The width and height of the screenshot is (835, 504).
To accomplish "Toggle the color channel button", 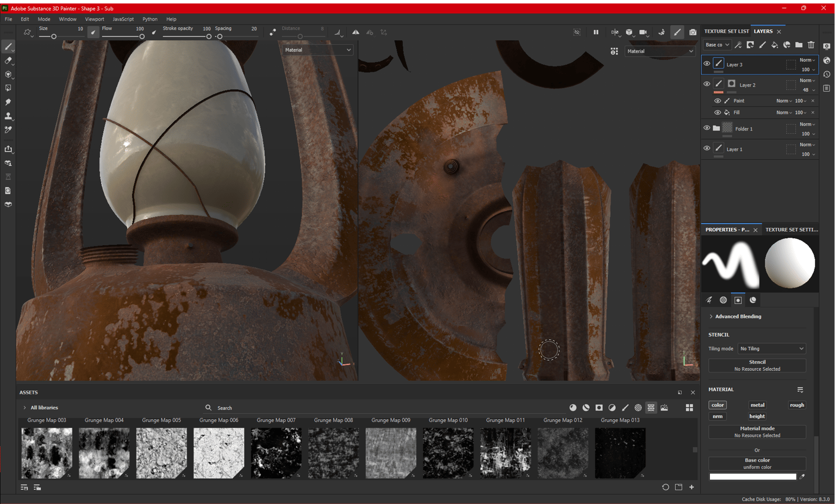I will tap(718, 405).
